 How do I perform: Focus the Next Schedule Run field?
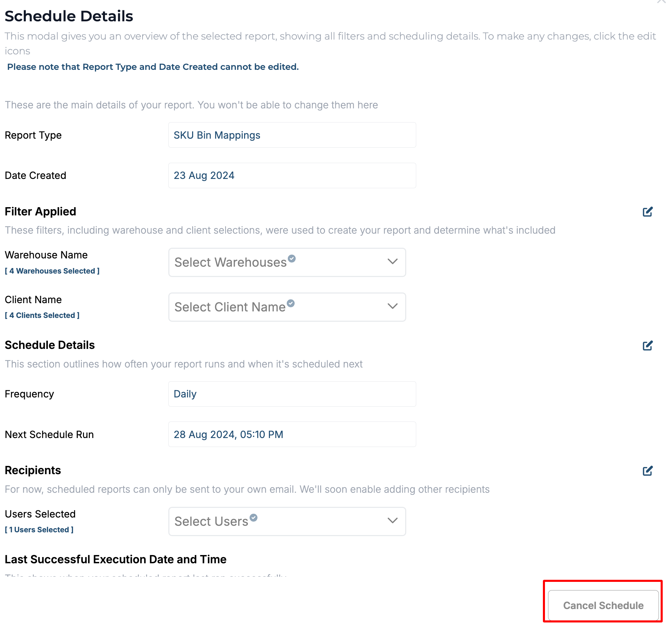(292, 435)
